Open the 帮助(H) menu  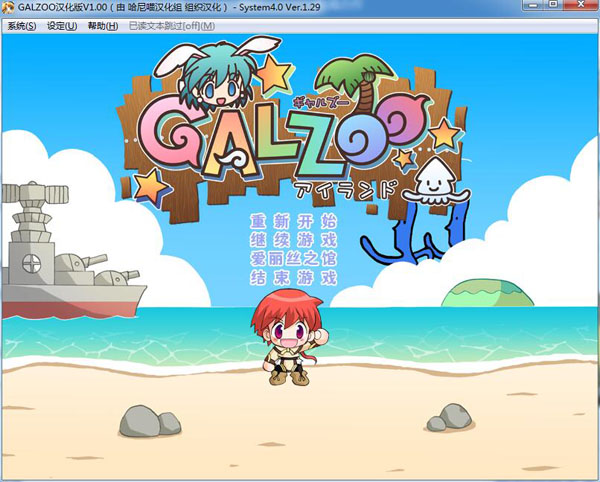103,26
